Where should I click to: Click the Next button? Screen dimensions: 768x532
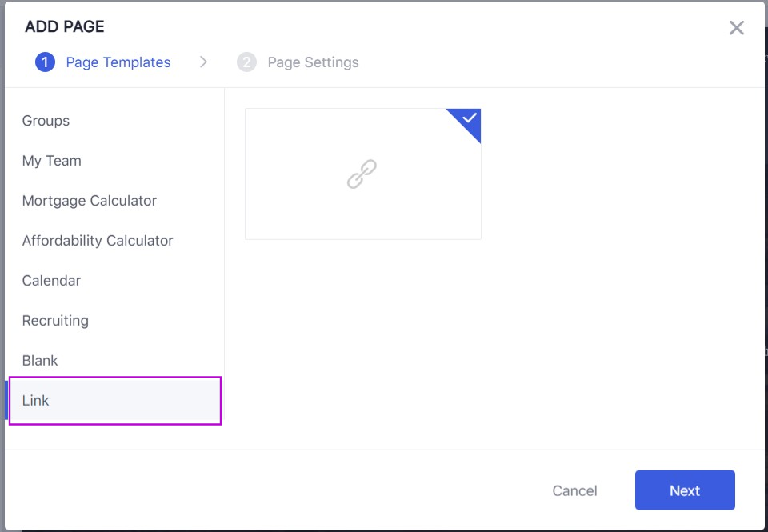click(685, 490)
